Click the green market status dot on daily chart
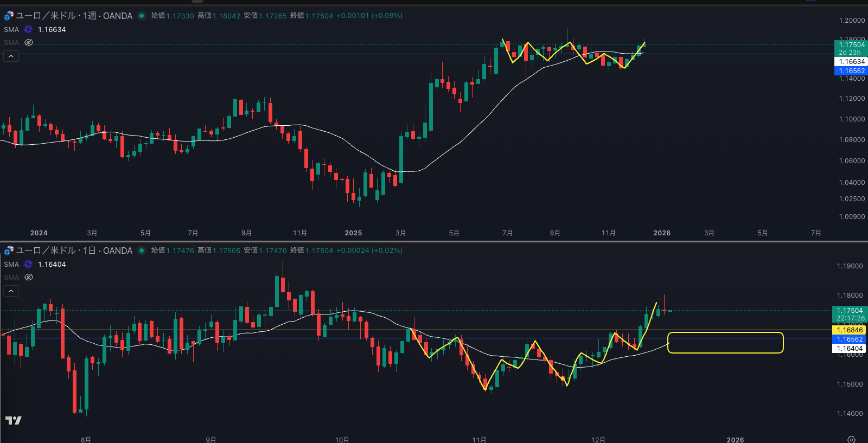 (x=142, y=251)
